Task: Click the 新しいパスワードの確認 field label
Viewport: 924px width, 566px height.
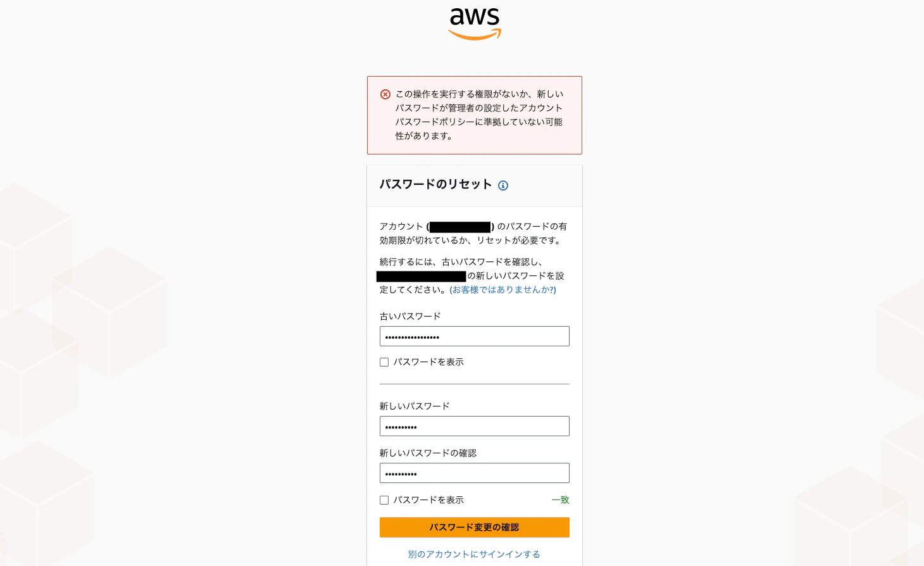Action: [428, 453]
